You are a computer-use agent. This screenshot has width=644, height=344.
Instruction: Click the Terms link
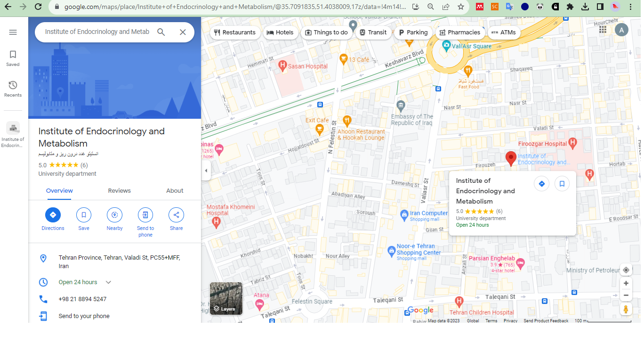(491, 321)
